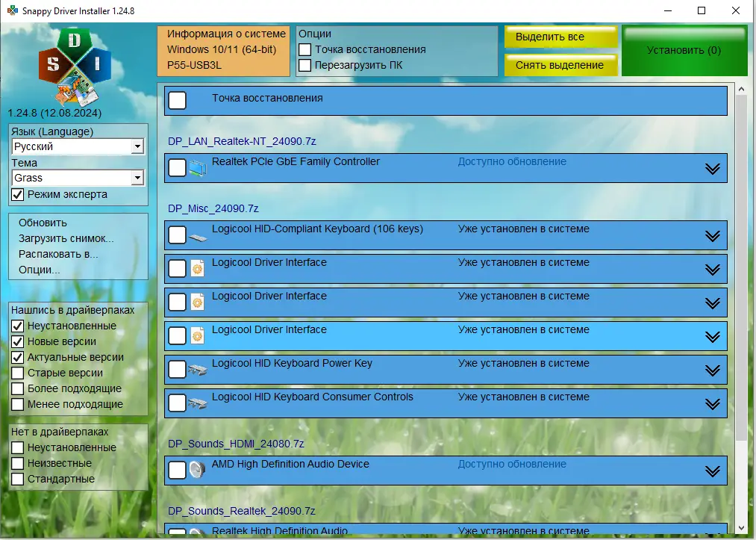Select Logicool HID Keyboard Power Key checkbox
The width and height of the screenshot is (756, 540).
tap(178, 369)
